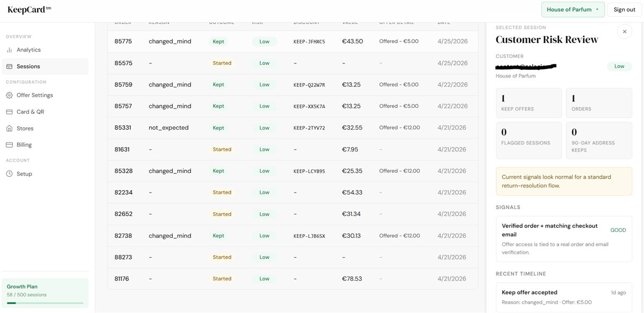Click the Growth Plan sessions progress bar

(45, 303)
